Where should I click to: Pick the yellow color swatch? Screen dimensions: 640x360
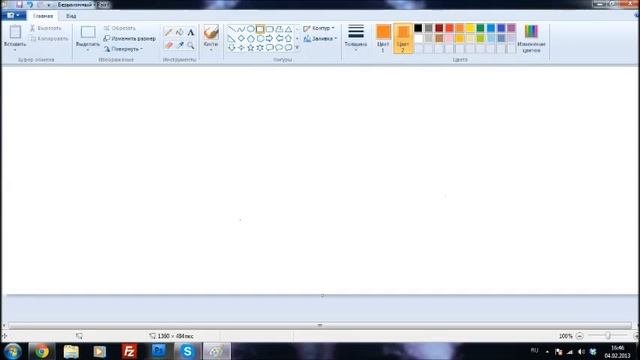tap(470, 28)
